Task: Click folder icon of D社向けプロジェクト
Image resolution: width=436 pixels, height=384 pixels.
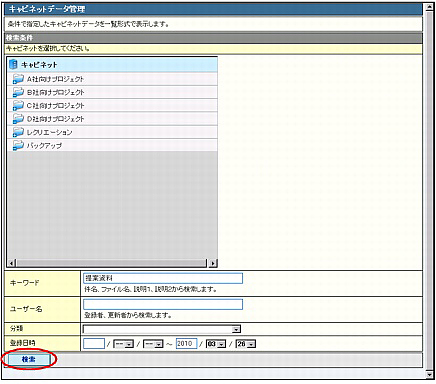Action: tap(18, 119)
